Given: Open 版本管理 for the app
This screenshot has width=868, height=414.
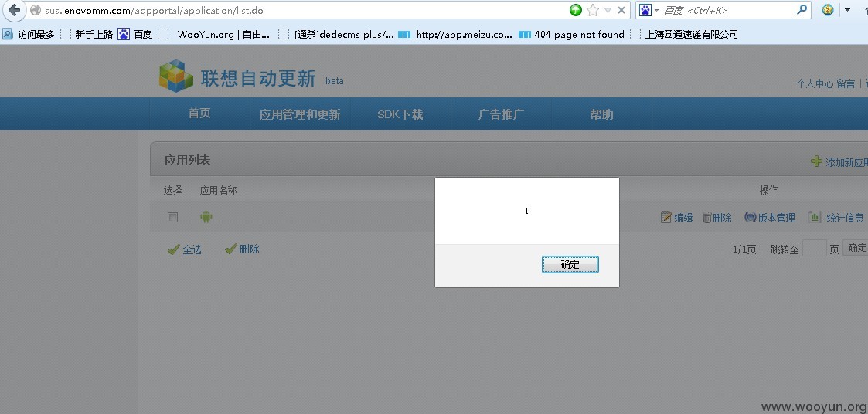Looking at the screenshot, I should coord(770,218).
